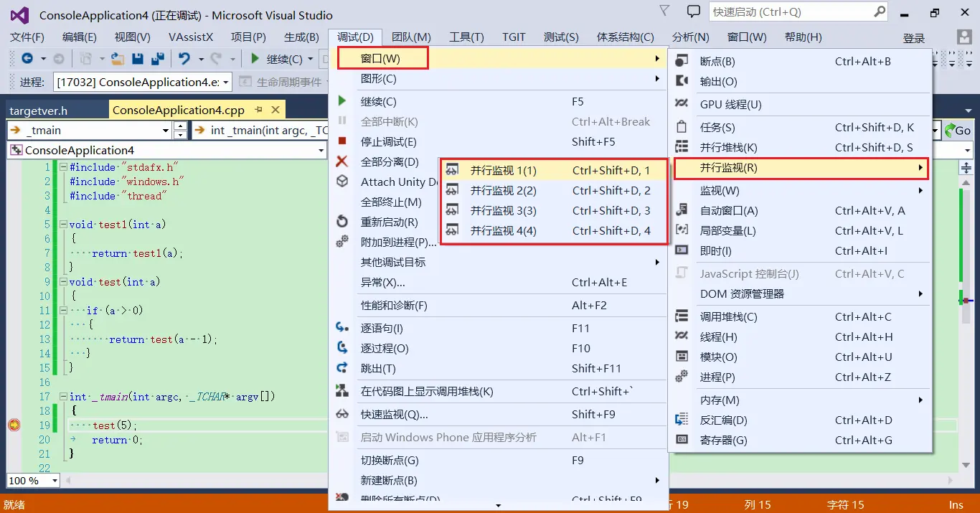Click the restart icon next to 重新启动(R)
Viewport: 980px width, 513px height.
point(342,222)
